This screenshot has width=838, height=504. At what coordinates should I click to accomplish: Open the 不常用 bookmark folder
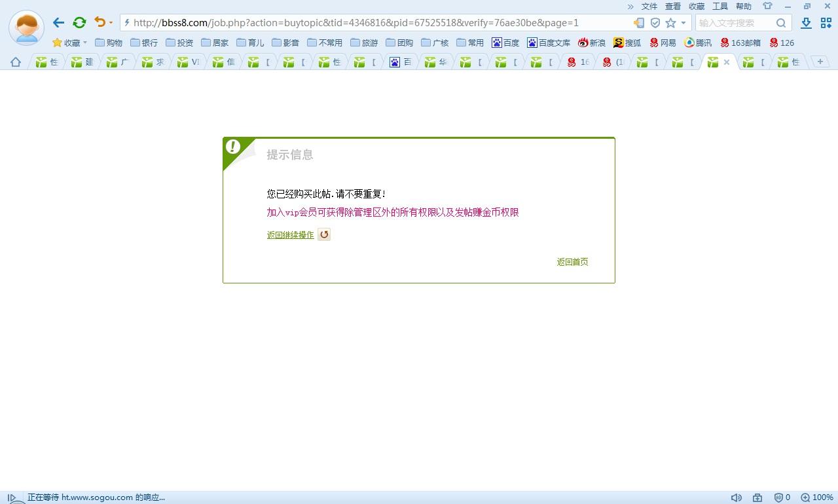coord(325,43)
